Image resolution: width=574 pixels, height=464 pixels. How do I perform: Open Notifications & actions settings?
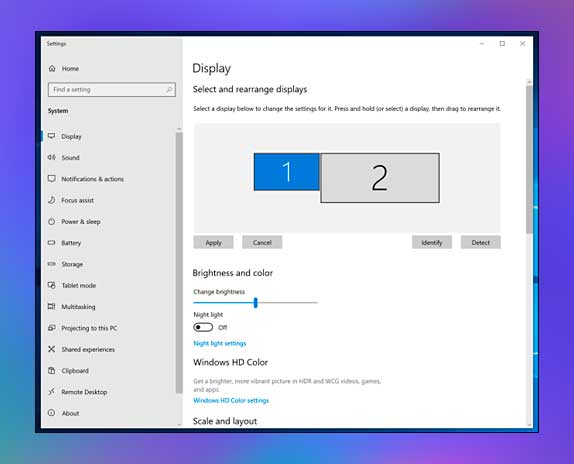point(93,179)
